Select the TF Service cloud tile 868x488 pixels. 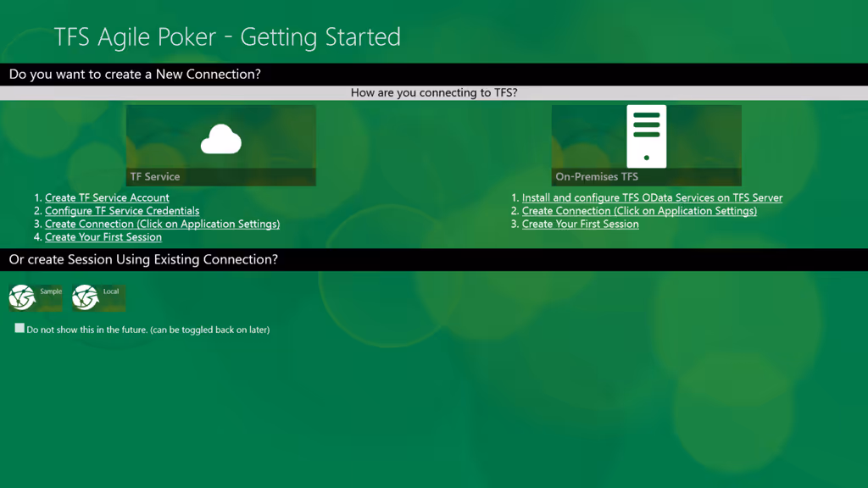[x=221, y=145]
